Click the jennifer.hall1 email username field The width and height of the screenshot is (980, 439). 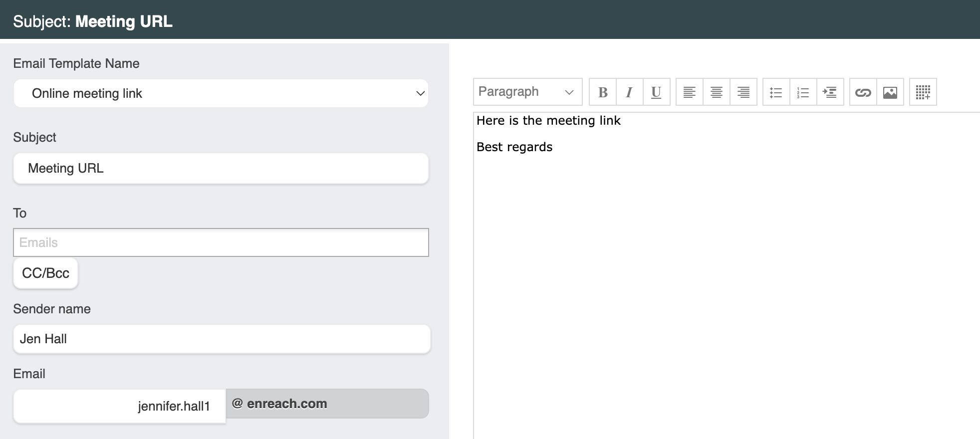click(119, 406)
